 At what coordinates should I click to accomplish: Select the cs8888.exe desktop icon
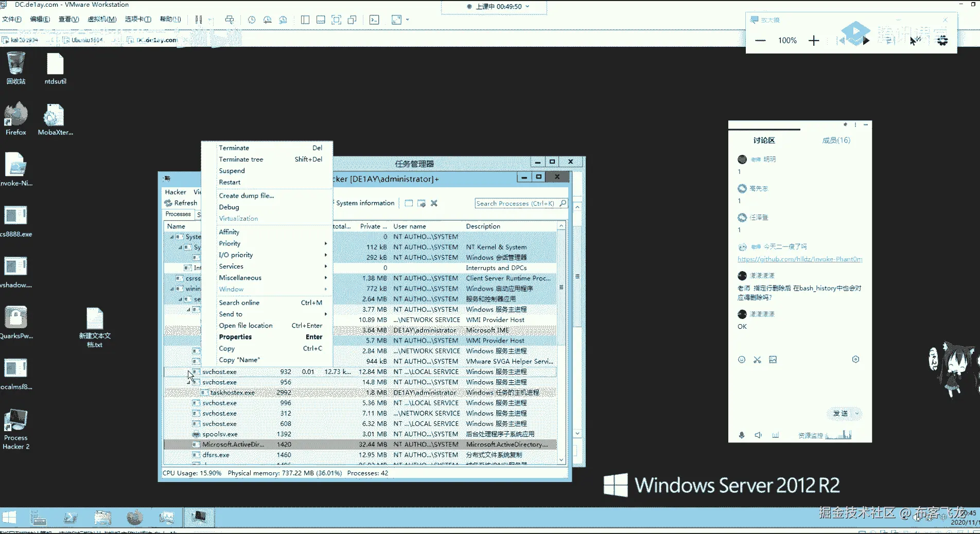coord(16,221)
